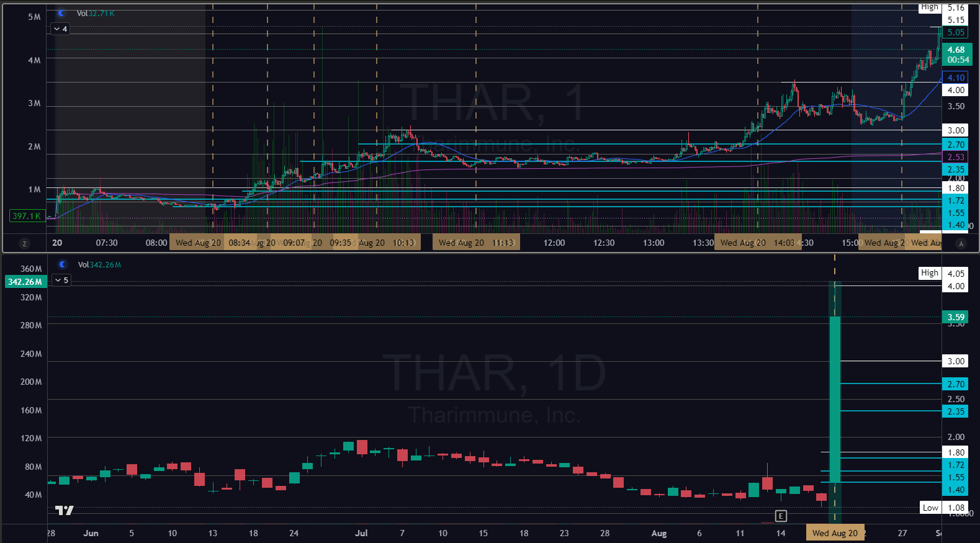Click the Low label on the daily chart price axis
980x543 pixels.
[930, 508]
